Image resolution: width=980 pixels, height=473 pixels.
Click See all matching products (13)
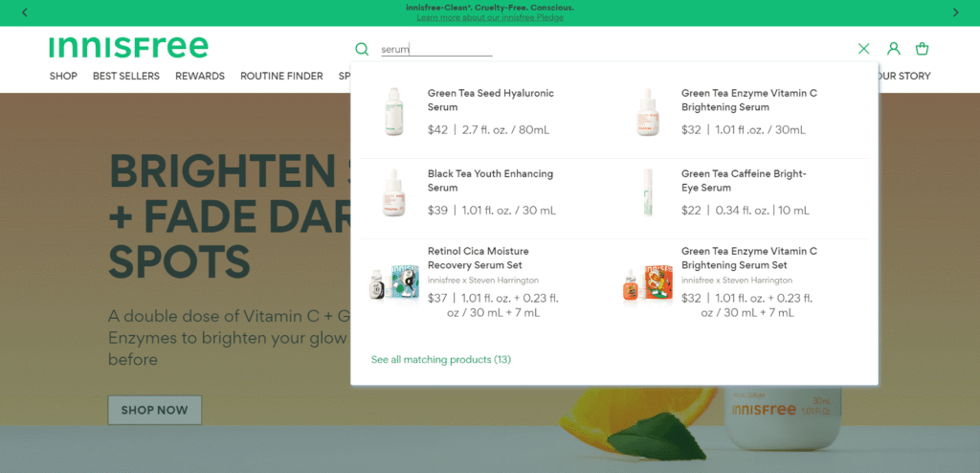point(441,360)
